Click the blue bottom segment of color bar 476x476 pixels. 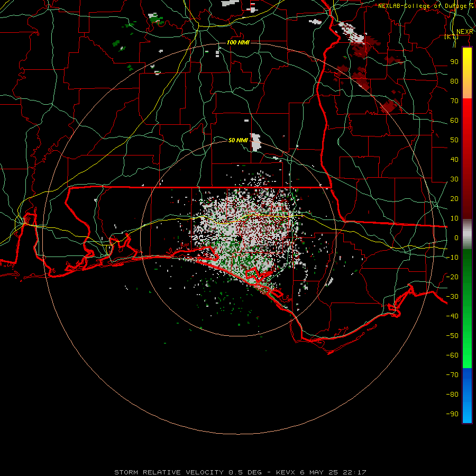[467, 396]
